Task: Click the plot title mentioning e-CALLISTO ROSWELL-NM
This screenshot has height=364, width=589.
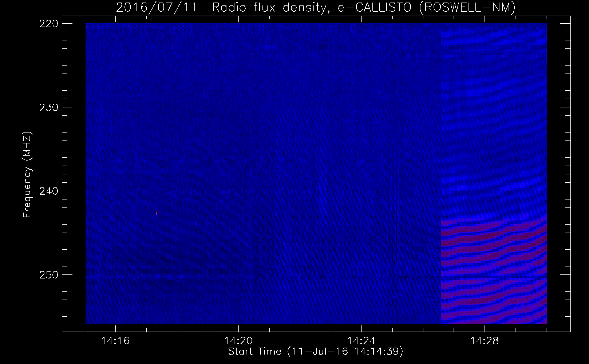Action: pyautogui.click(x=316, y=8)
